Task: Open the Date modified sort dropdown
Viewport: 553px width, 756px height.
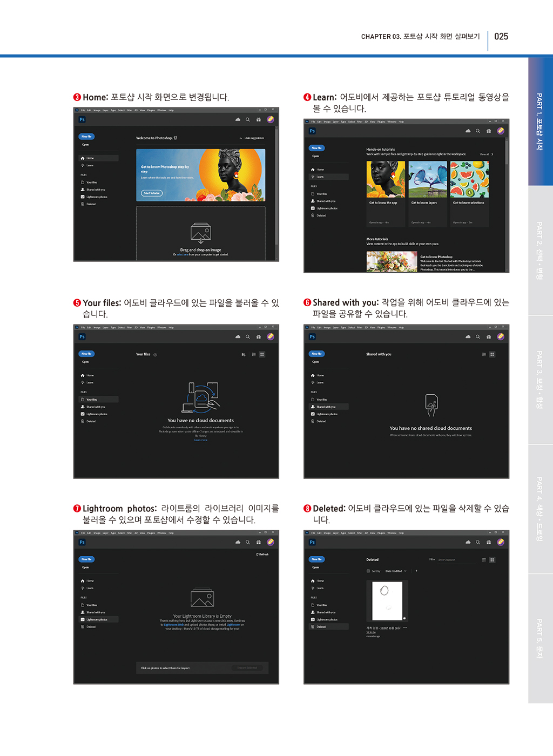Action: (x=397, y=571)
